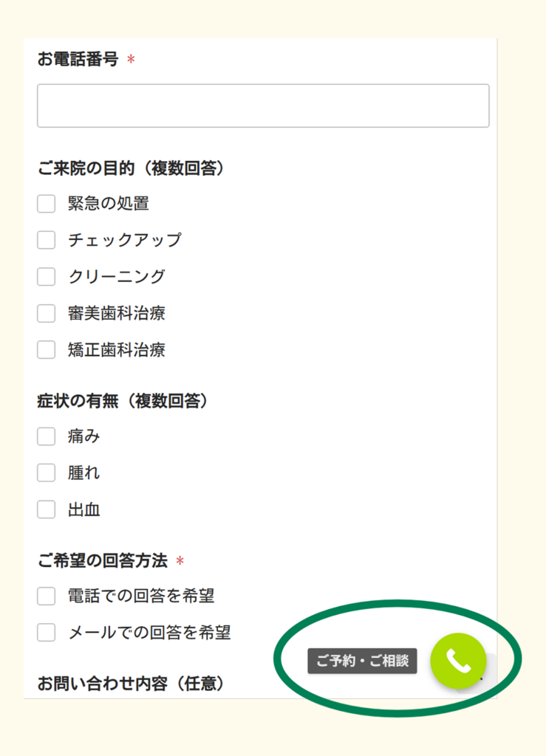
Task: Click the ご希望の回答方法 heading
Action: 102,561
